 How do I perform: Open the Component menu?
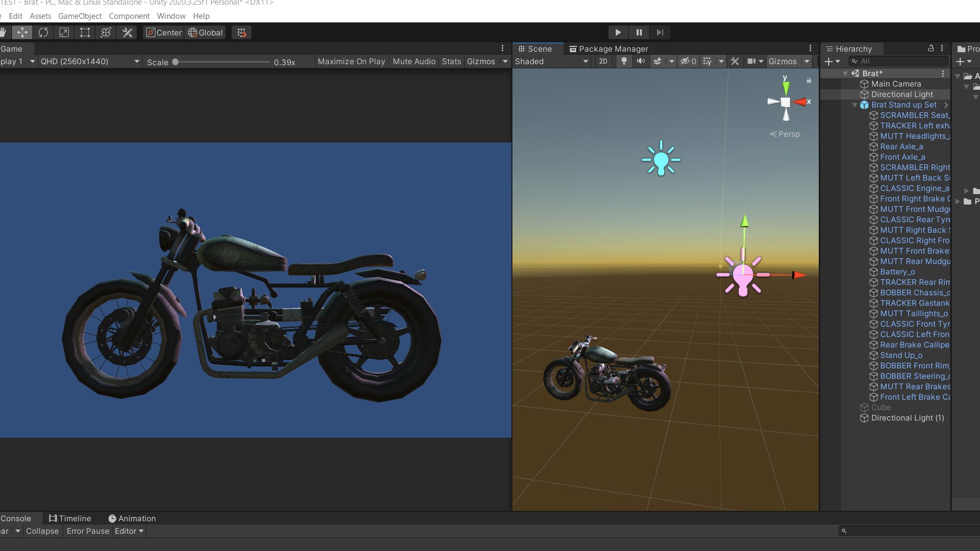click(x=129, y=16)
